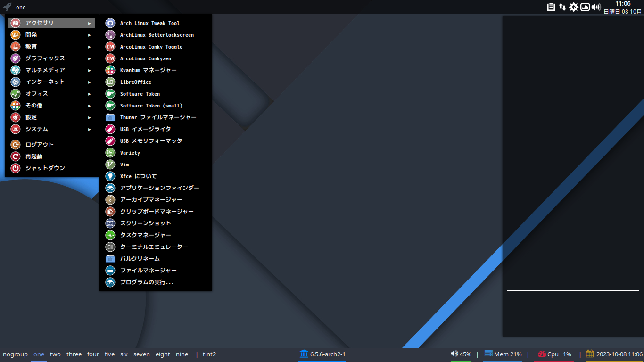Expand the その他 submenu arrow
Image resolution: width=644 pixels, height=362 pixels.
(90, 106)
